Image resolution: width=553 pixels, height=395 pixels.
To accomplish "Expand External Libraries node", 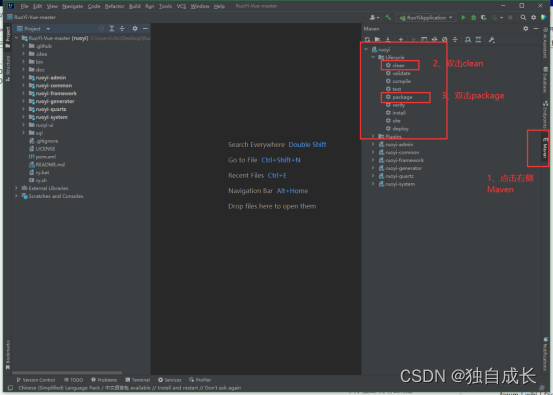I will (x=16, y=188).
